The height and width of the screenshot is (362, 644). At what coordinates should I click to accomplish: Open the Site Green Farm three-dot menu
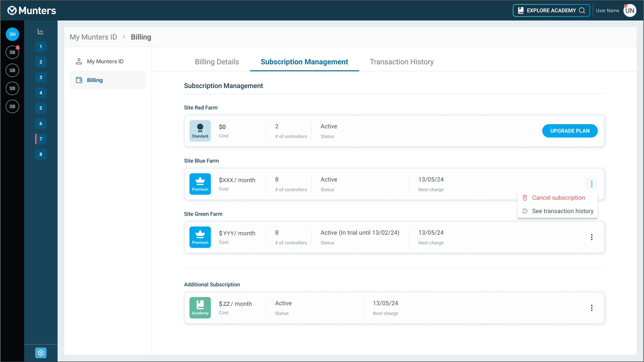tap(592, 237)
